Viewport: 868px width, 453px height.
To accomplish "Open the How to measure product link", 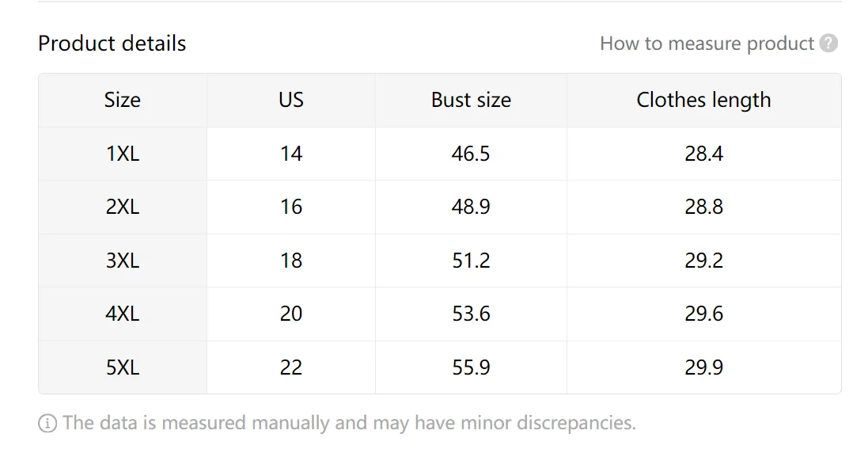I will point(707,44).
